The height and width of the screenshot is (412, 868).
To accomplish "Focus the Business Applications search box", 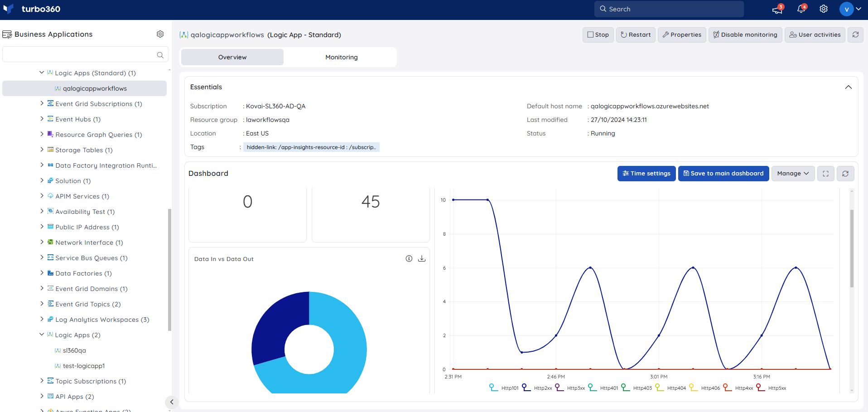I will point(85,55).
